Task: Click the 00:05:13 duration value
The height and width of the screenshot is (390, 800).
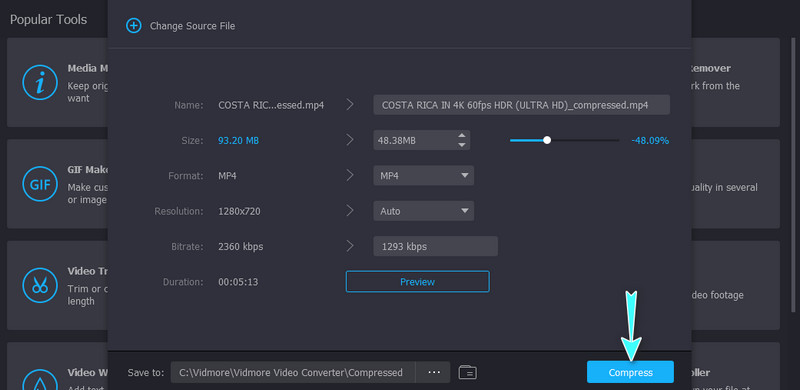Action: coord(238,282)
